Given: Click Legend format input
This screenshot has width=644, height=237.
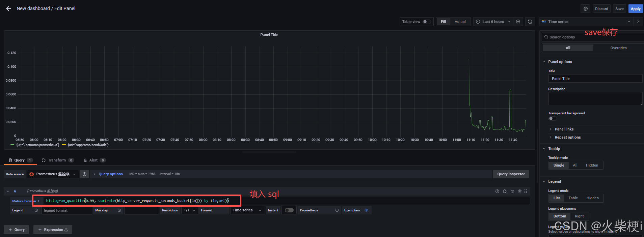Looking at the screenshot, I should click(x=66, y=210).
